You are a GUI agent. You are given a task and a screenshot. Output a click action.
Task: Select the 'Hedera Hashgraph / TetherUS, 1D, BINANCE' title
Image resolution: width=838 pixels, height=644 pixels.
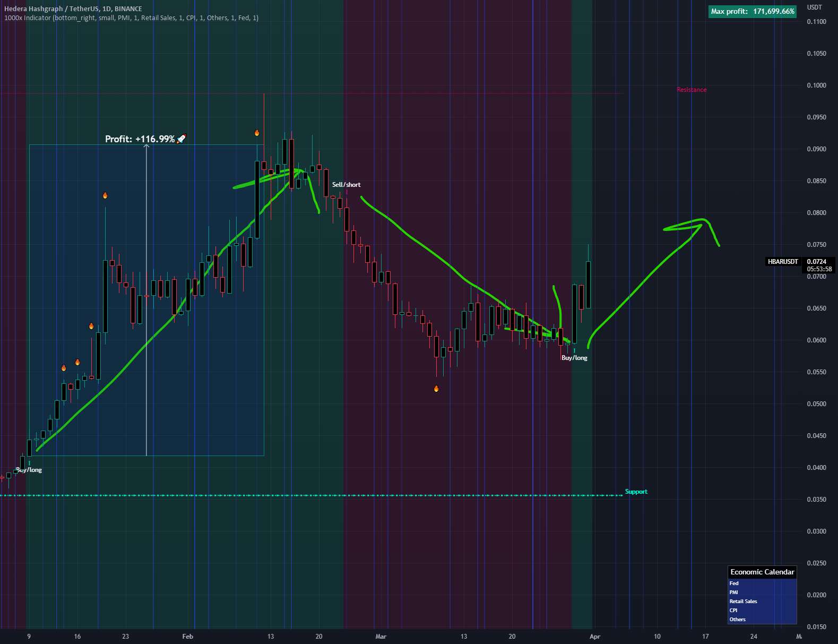pyautogui.click(x=73, y=8)
